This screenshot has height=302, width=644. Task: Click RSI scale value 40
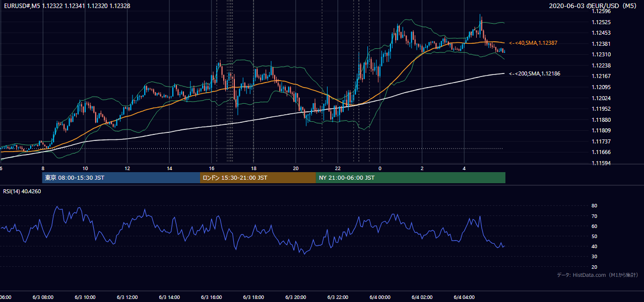tap(594, 246)
